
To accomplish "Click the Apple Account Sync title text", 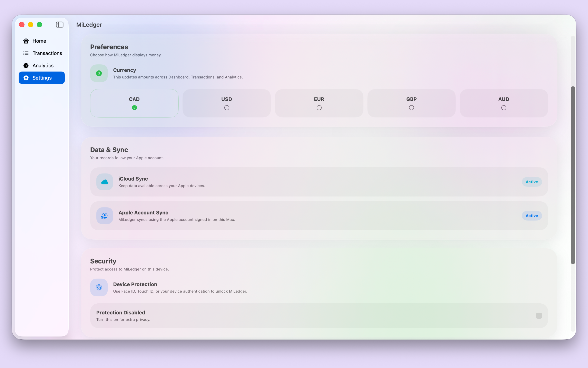I will click(143, 212).
